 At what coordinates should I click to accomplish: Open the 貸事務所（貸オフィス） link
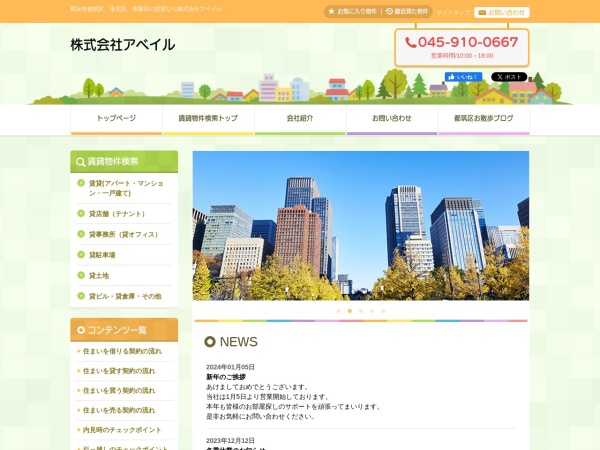coord(123,234)
